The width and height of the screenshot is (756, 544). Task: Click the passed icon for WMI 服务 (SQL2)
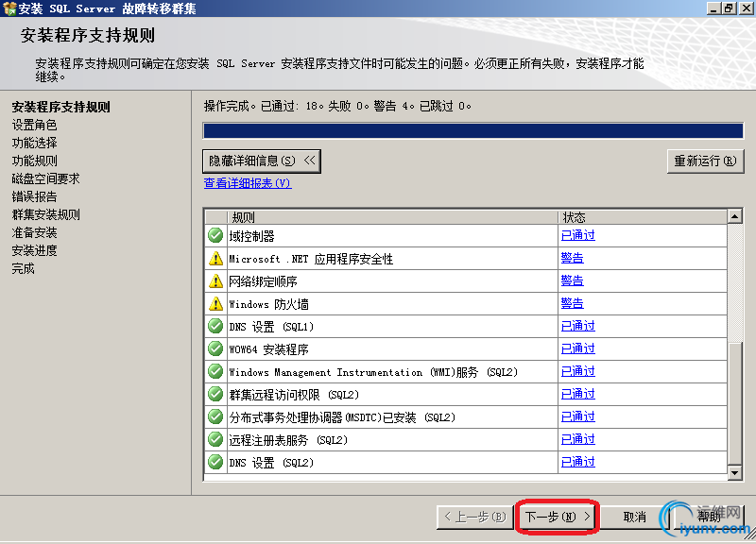[x=215, y=371]
